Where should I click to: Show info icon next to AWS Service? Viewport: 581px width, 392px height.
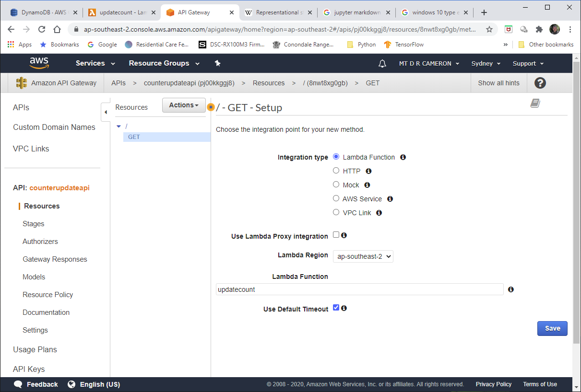(x=390, y=199)
